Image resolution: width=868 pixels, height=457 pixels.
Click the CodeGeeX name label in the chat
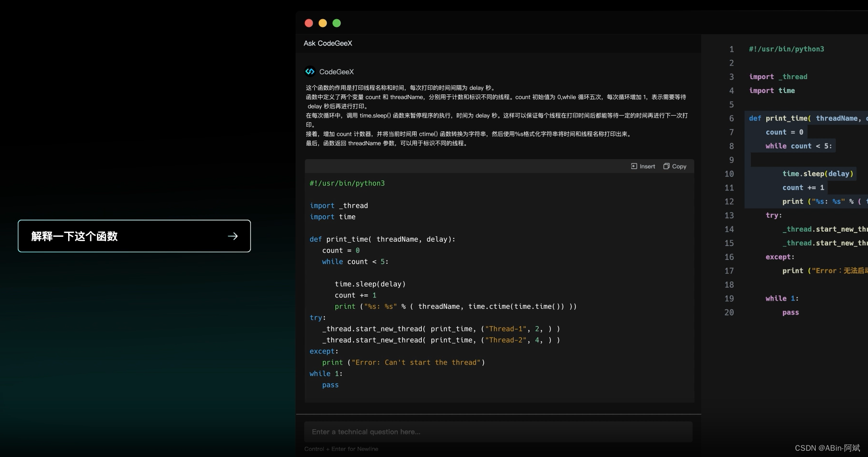[x=336, y=72]
